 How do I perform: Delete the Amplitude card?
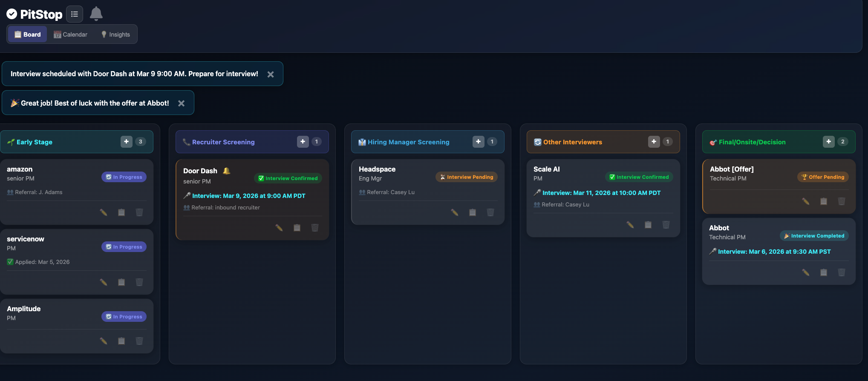coord(139,341)
